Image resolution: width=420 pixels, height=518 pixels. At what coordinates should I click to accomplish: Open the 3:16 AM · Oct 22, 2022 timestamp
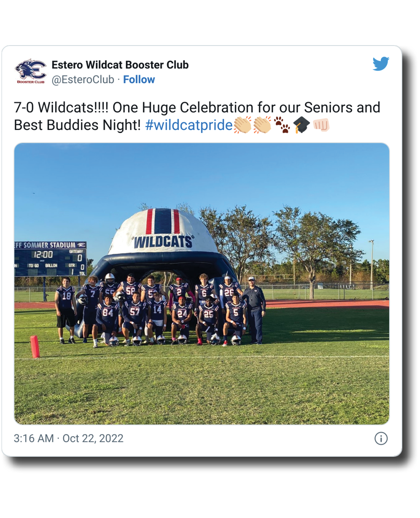point(68,438)
